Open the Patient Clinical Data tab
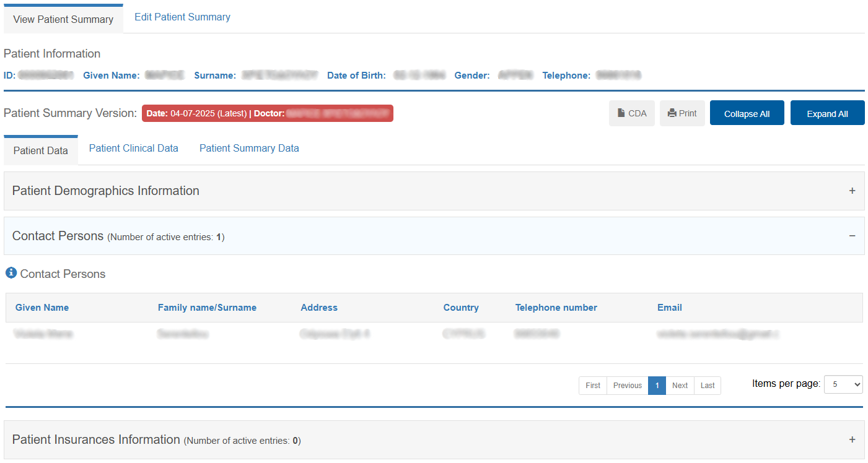Image resolution: width=868 pixels, height=463 pixels. (x=133, y=149)
